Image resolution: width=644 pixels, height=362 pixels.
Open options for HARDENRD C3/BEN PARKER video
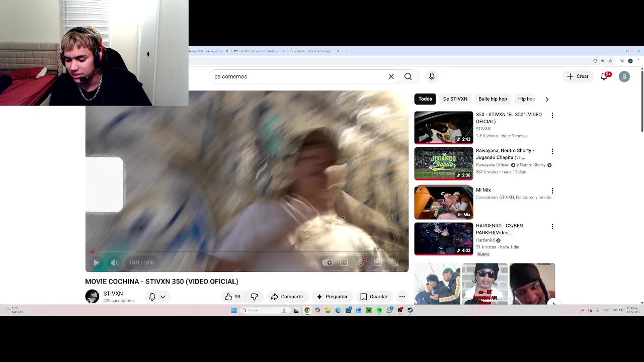tap(552, 227)
